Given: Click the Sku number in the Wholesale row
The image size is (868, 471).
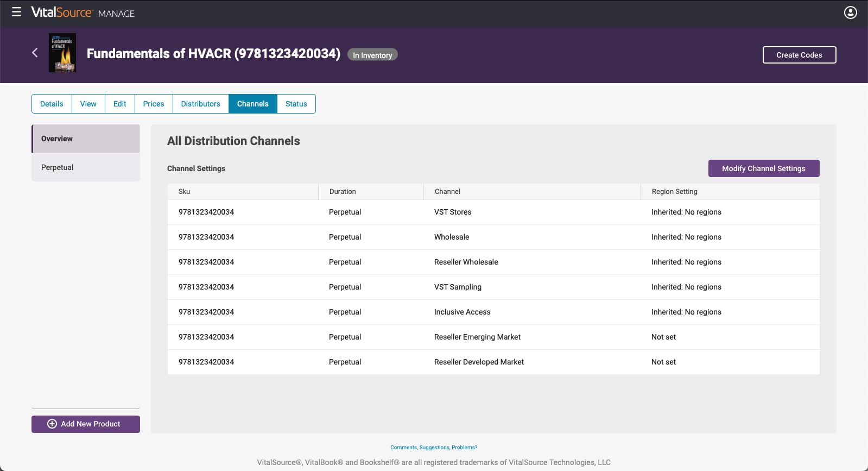Looking at the screenshot, I should (206, 237).
